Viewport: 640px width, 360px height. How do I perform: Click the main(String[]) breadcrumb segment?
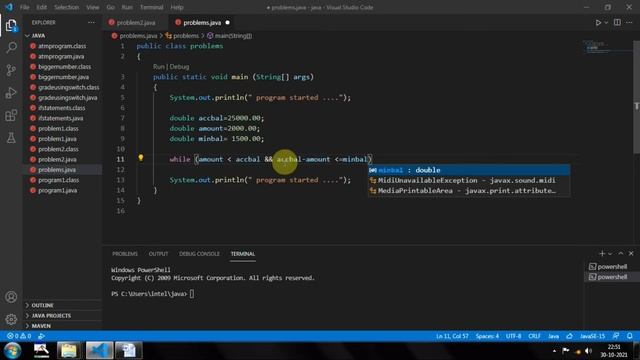[229, 36]
